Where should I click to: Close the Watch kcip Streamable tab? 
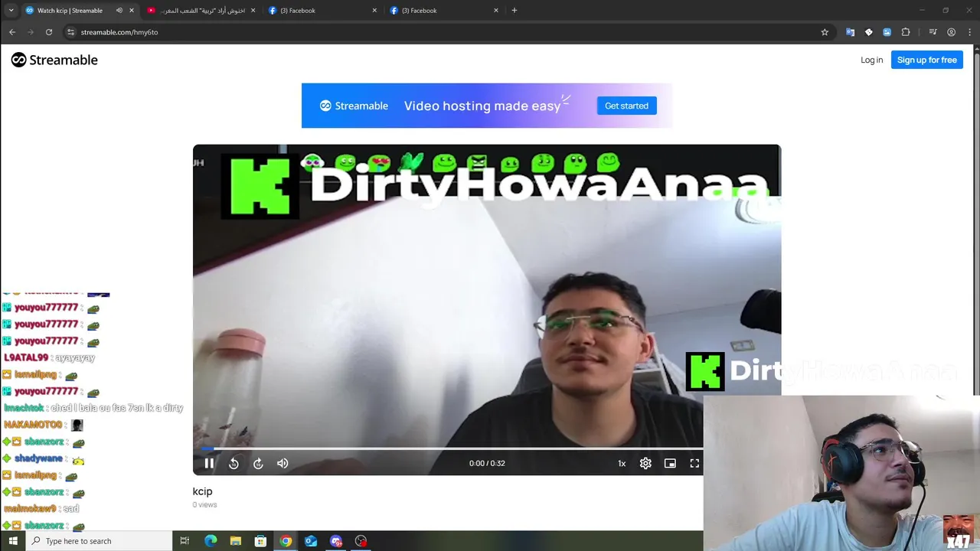click(x=132, y=11)
